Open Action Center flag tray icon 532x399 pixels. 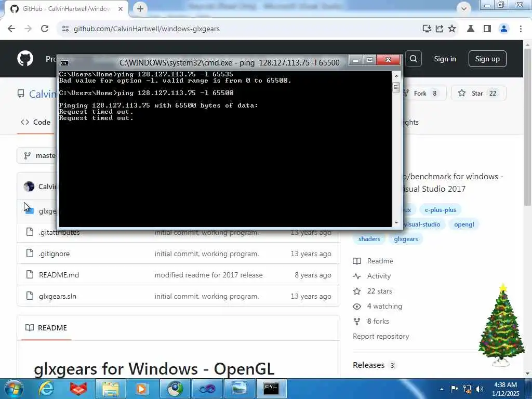454,389
